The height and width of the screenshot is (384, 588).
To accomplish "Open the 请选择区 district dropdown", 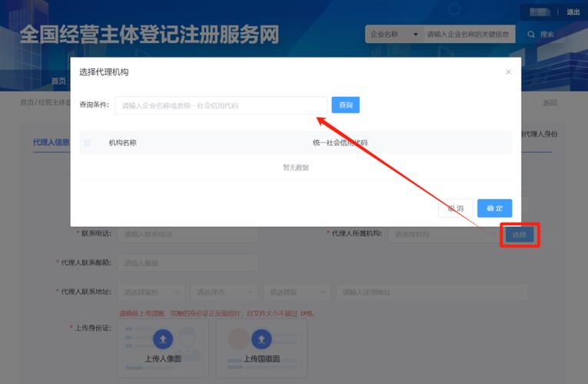I will pos(297,292).
